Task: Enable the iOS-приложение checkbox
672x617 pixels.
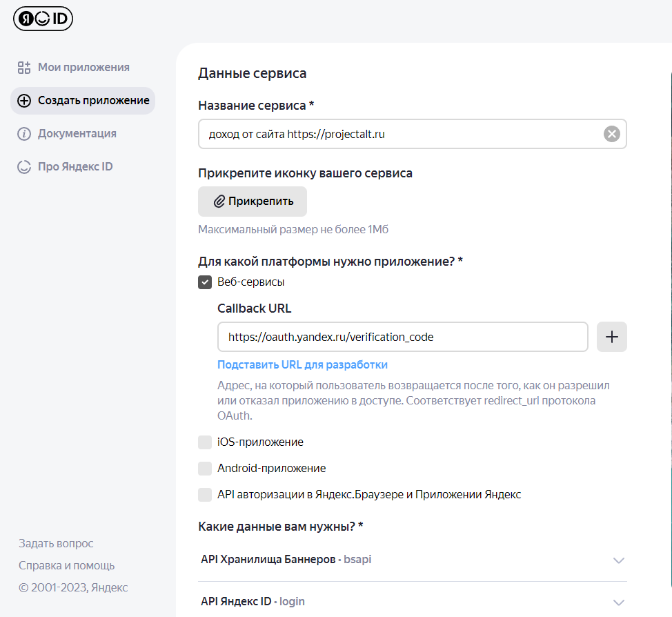Action: pyautogui.click(x=205, y=442)
